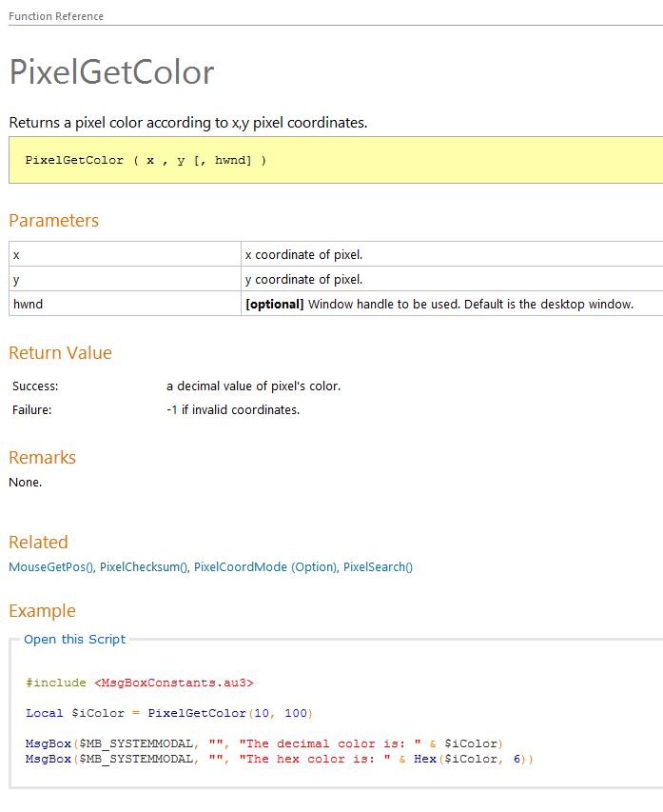Click the Function Reference header text
The width and height of the screenshot is (663, 812).
click(56, 16)
